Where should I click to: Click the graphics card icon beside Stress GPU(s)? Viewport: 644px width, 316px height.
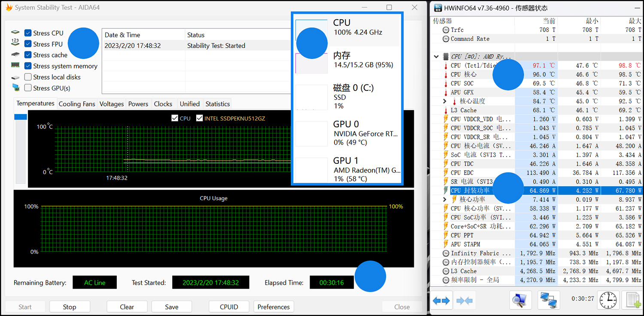15,87
